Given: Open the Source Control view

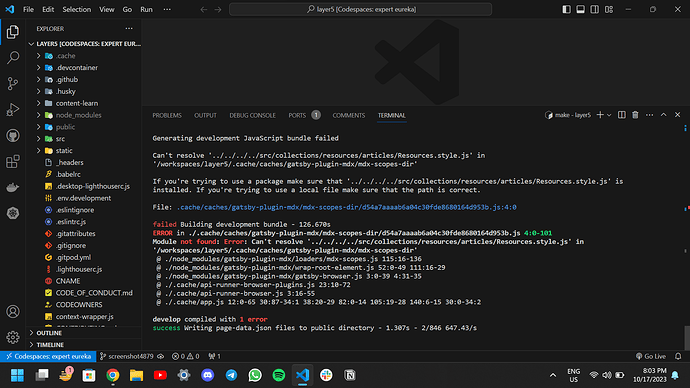Looking at the screenshot, I should [13, 84].
